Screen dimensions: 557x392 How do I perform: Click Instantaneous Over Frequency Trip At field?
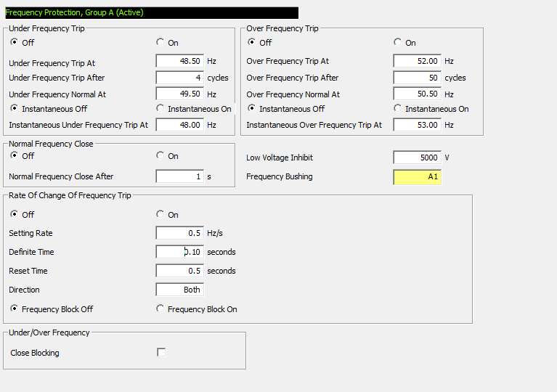click(x=417, y=125)
